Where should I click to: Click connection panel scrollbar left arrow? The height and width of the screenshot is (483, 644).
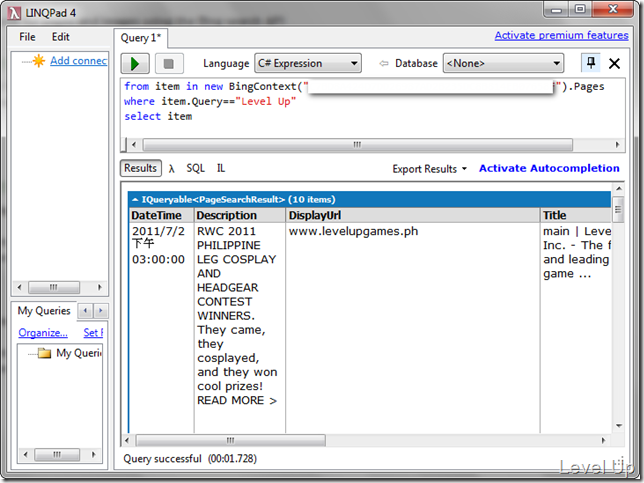click(19, 287)
